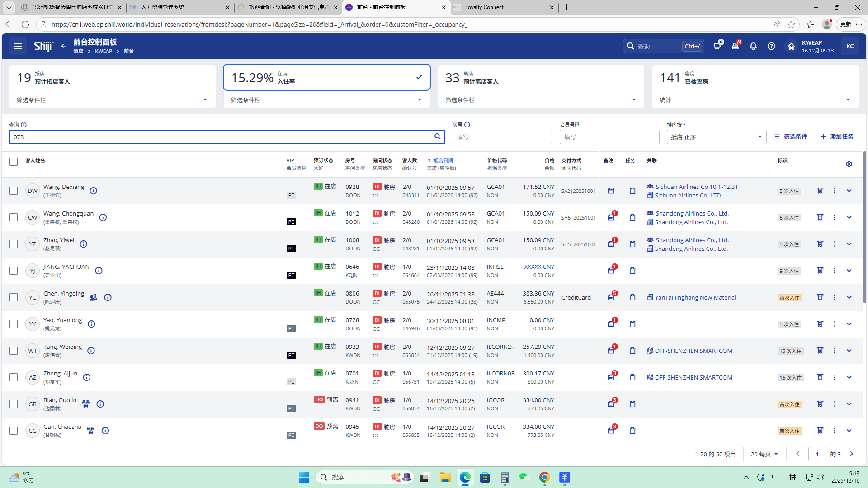The height and width of the screenshot is (488, 868).
Task: Check the box for Bian, Guolin row
Action: tap(14, 404)
